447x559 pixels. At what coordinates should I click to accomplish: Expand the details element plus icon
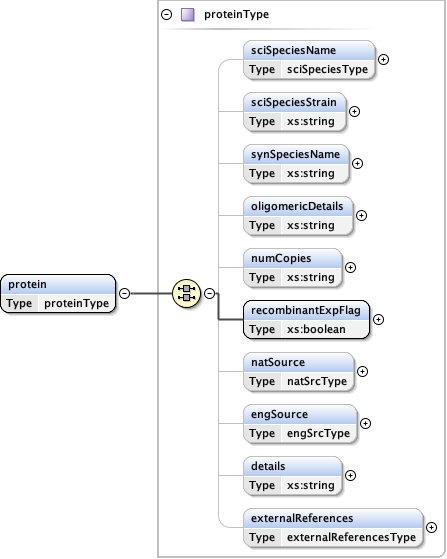[350, 476]
